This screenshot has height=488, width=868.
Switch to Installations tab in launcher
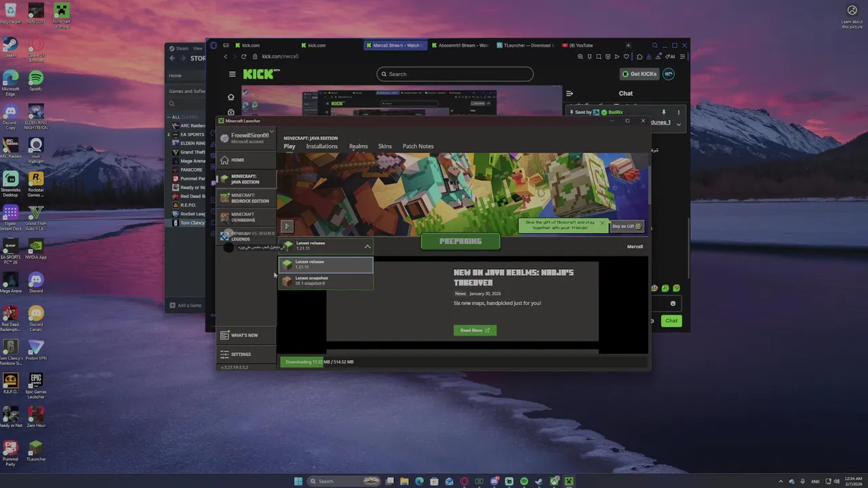click(x=321, y=146)
